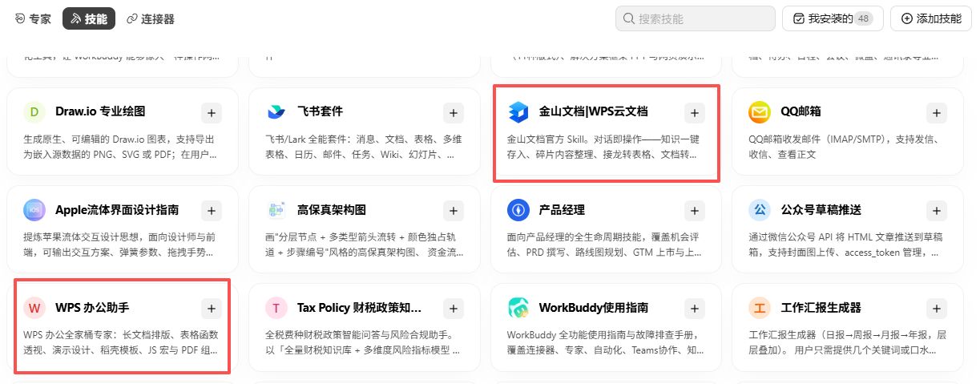Click the Apple流体界面设计指南 icon
This screenshot has height=384, width=980.
(x=34, y=210)
